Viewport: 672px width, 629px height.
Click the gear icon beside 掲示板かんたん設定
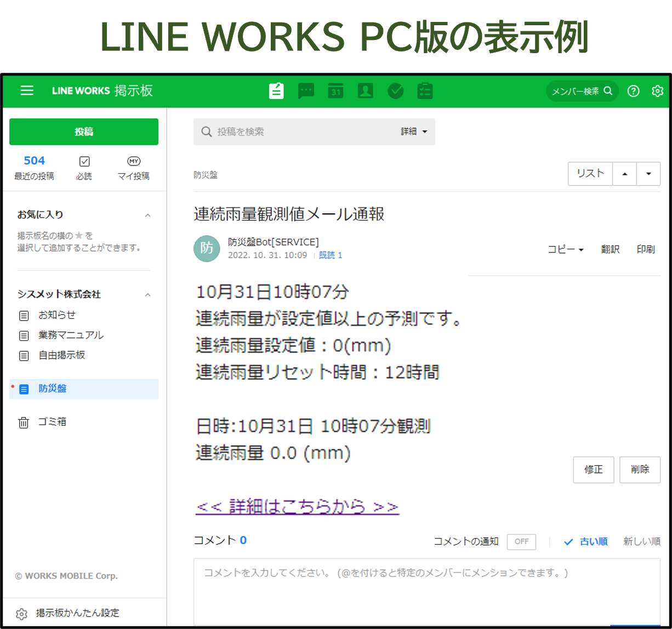[22, 614]
